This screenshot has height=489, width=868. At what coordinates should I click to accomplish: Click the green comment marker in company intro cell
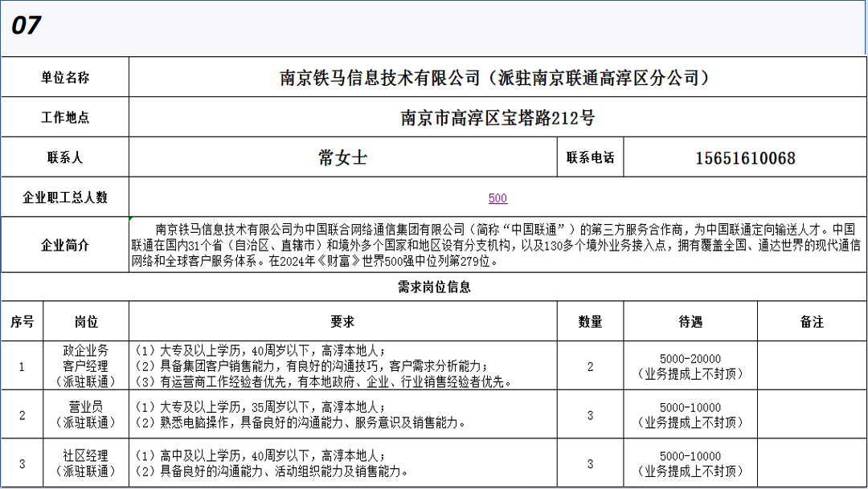[132, 219]
